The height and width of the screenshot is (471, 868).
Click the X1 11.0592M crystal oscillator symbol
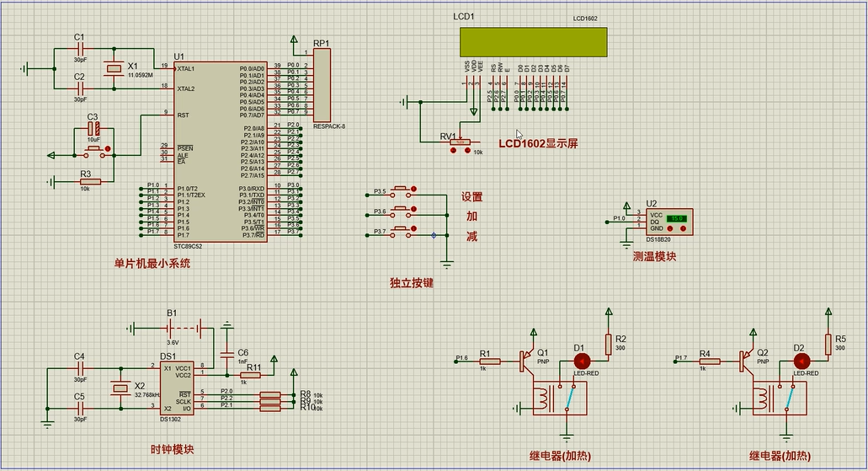tap(114, 71)
